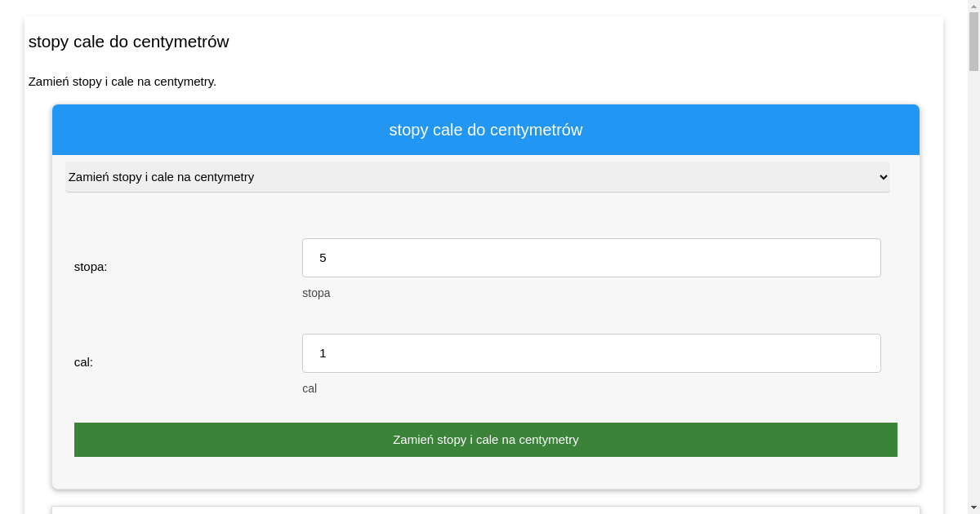Viewport: 980px width, 514px height.
Task: Click the dropdown chevron arrow
Action: coord(882,177)
